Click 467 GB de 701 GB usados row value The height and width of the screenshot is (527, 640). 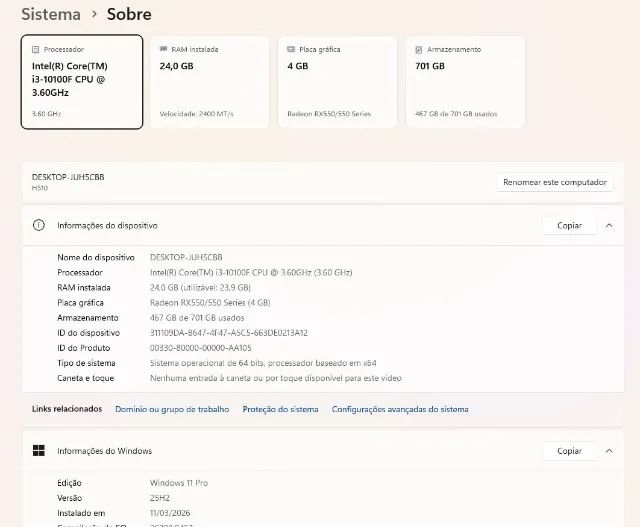pos(197,318)
